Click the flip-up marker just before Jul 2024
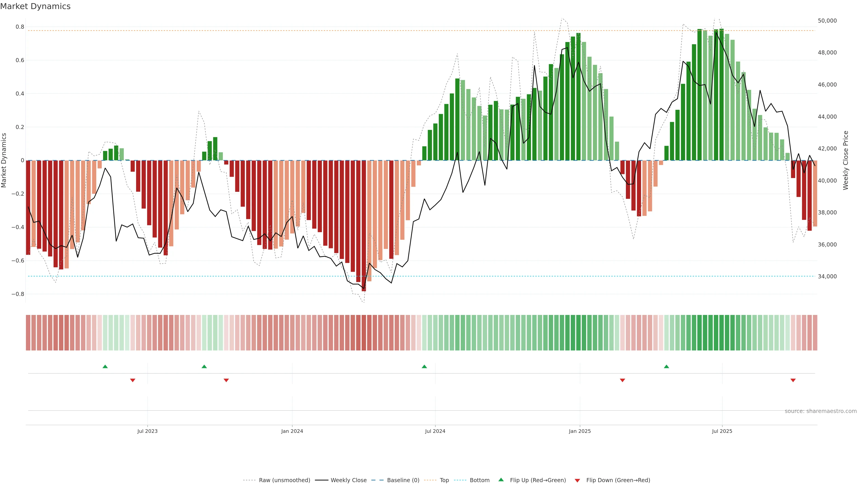Image resolution: width=868 pixels, height=488 pixels. pos(424,366)
